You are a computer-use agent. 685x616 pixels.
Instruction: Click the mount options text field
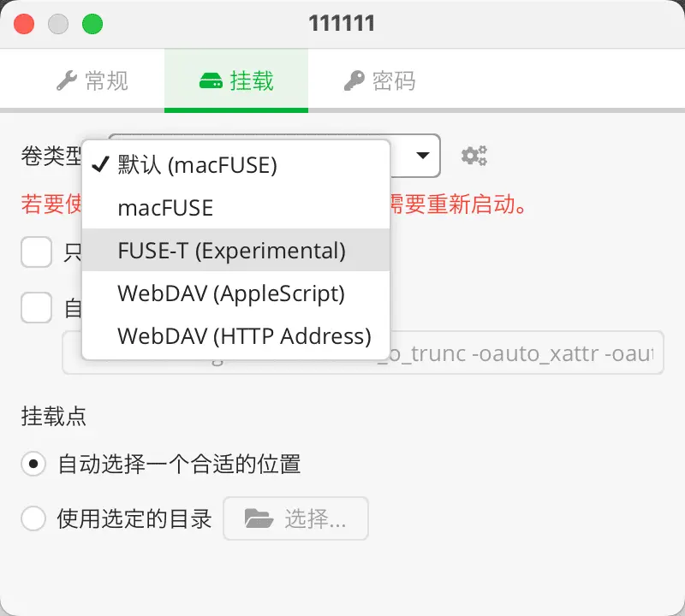[x=363, y=352]
